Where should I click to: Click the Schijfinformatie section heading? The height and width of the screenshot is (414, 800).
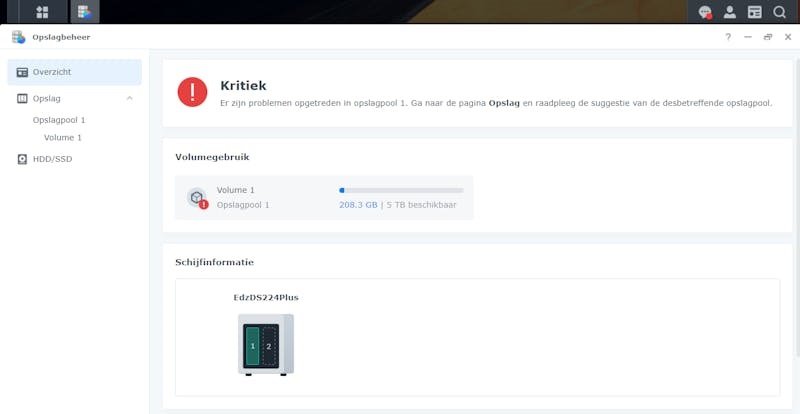[214, 262]
